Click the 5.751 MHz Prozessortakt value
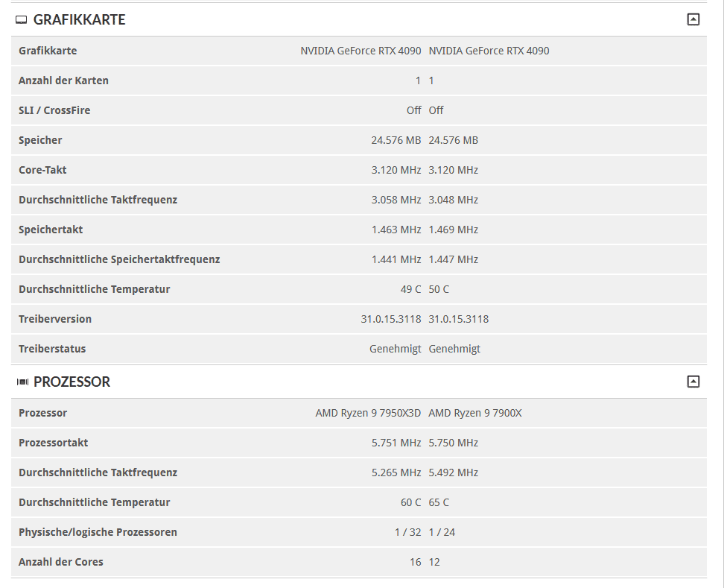Viewport: 724px width, 588px height. coord(396,443)
